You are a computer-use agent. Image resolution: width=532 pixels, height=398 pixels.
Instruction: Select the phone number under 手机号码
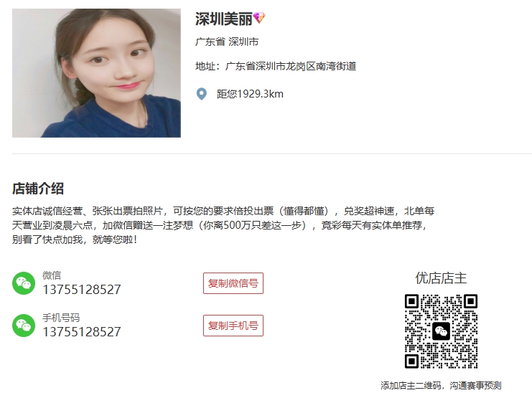pyautogui.click(x=82, y=332)
